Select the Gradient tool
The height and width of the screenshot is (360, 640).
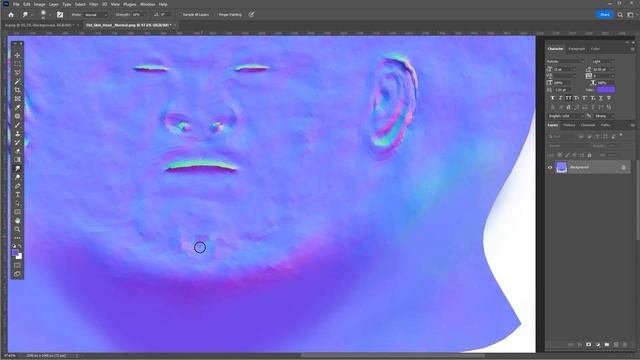tap(17, 160)
